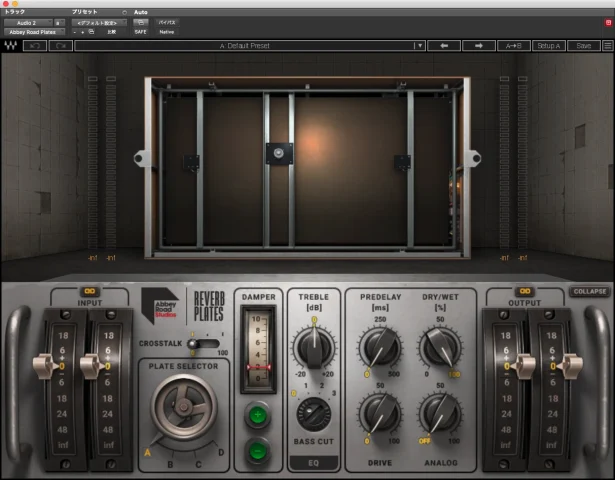Image resolution: width=615 pixels, height=480 pixels.
Task: Click the Waves logo icon
Action: tap(11, 45)
